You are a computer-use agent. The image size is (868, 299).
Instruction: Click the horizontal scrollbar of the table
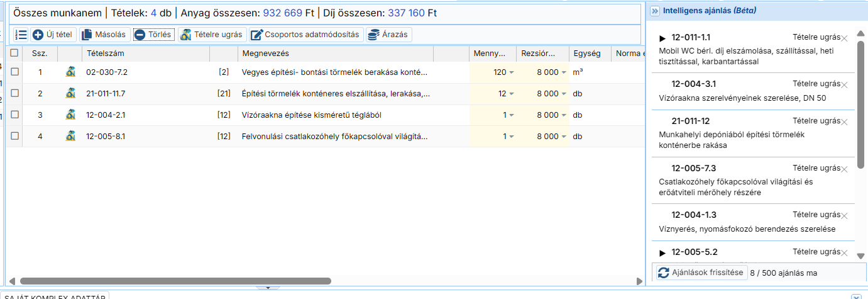(176, 281)
